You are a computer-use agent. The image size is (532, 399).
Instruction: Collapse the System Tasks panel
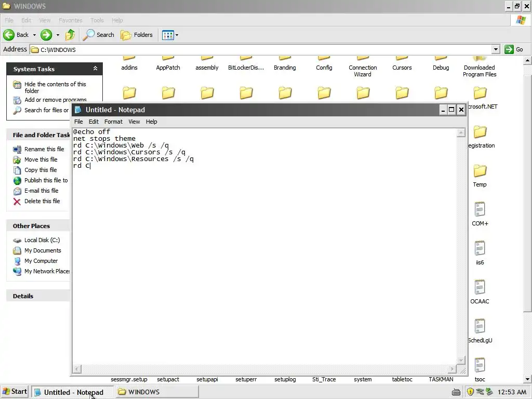coord(96,69)
